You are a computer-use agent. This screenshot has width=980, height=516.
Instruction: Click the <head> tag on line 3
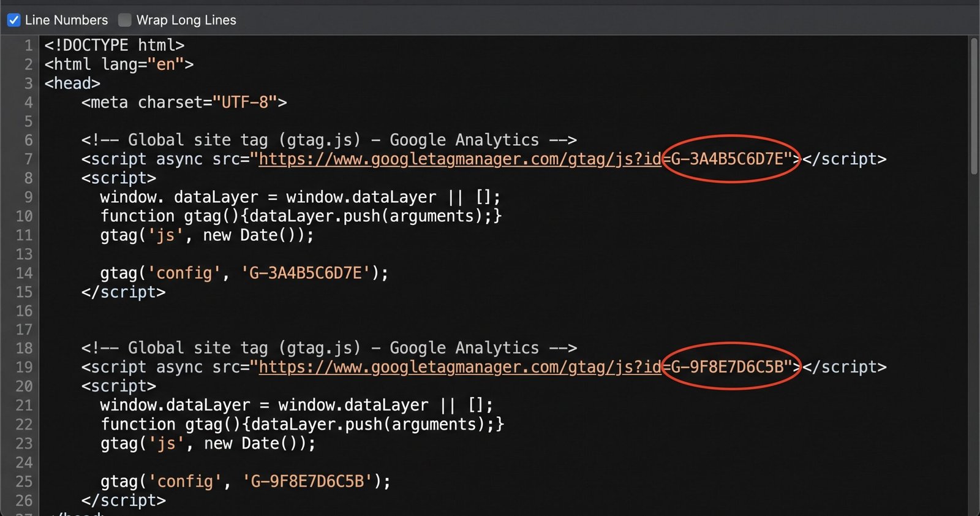(x=72, y=83)
